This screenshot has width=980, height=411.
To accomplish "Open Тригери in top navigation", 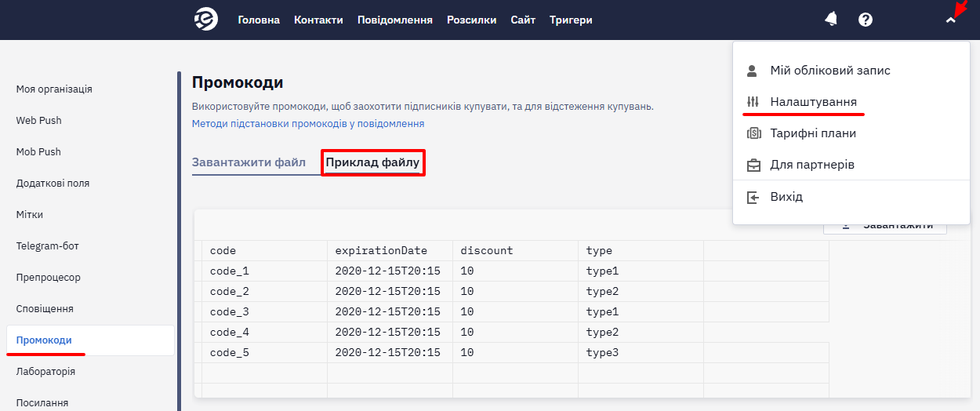I will coord(571,20).
